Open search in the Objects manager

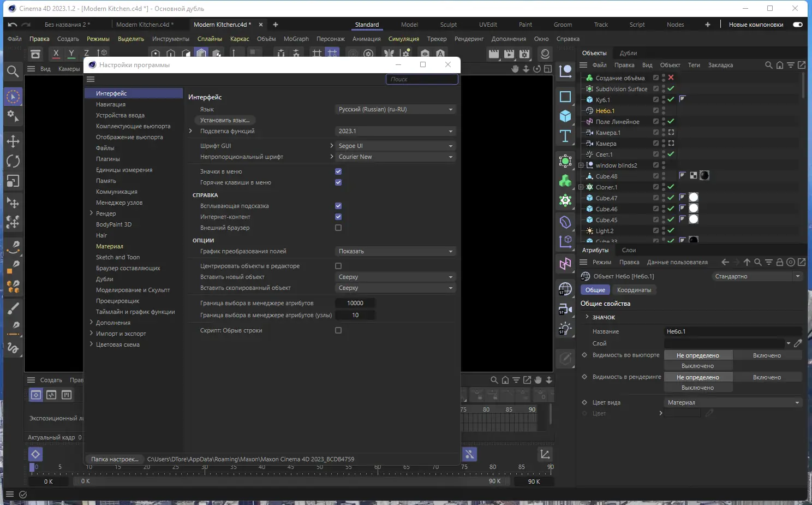point(768,65)
